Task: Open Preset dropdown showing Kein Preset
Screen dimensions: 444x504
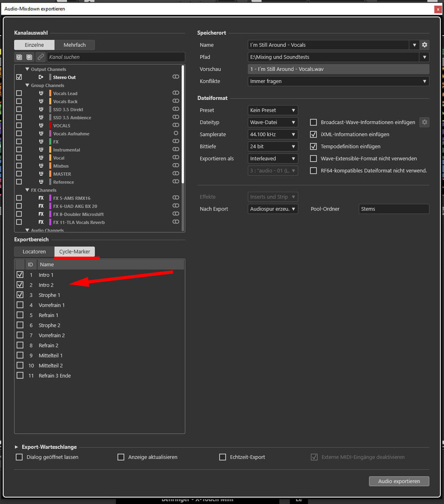Action: [273, 110]
